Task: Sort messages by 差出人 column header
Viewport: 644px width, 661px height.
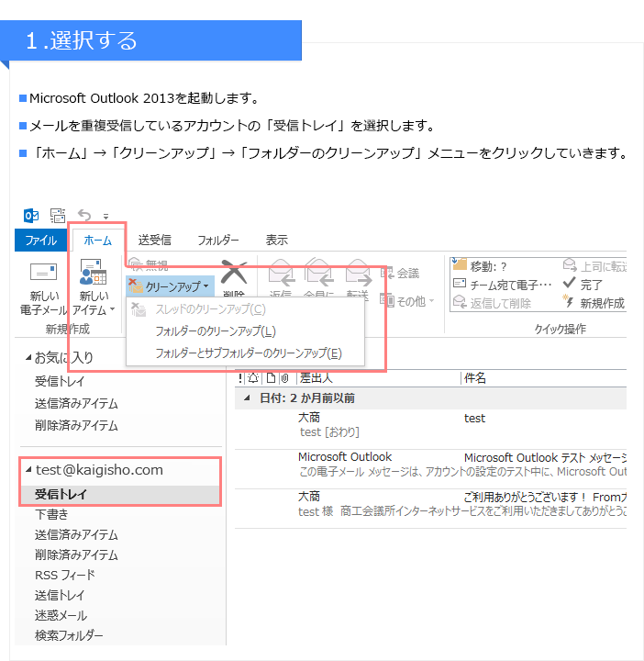Action: coord(316,377)
